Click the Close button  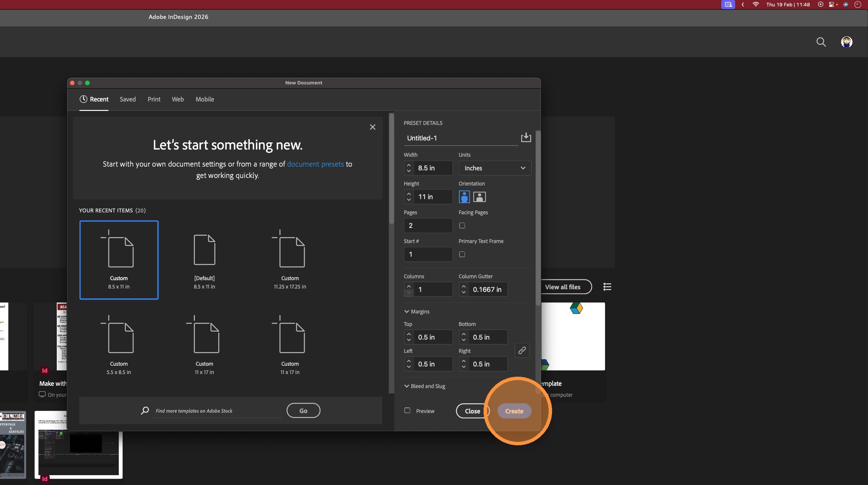pyautogui.click(x=473, y=411)
